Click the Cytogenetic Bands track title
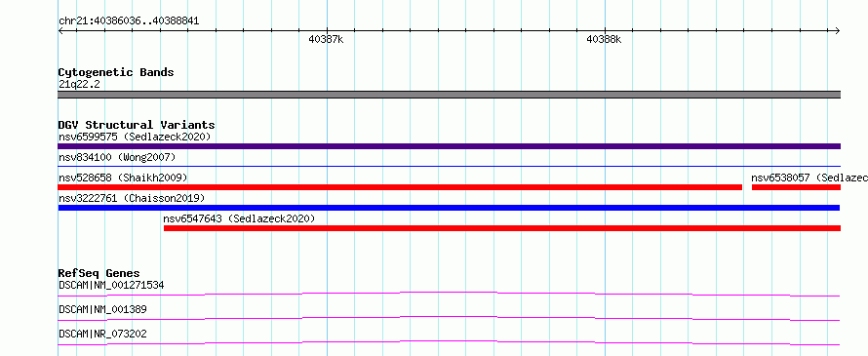The image size is (868, 356). (x=116, y=72)
